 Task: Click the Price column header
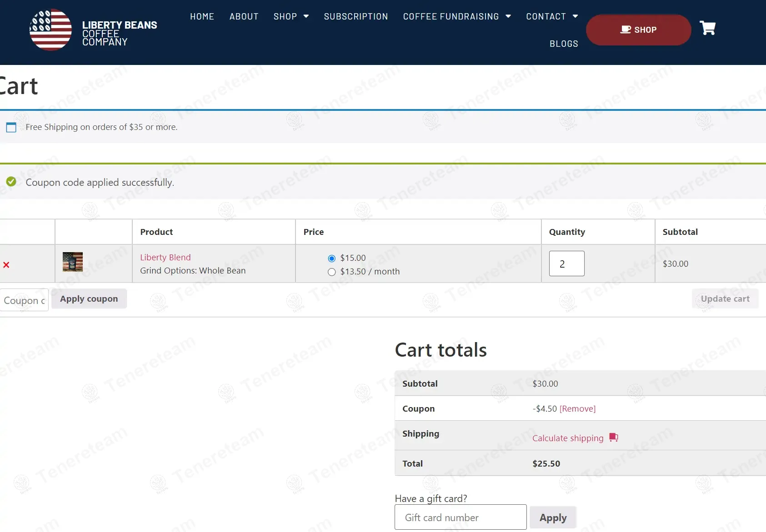314,232
